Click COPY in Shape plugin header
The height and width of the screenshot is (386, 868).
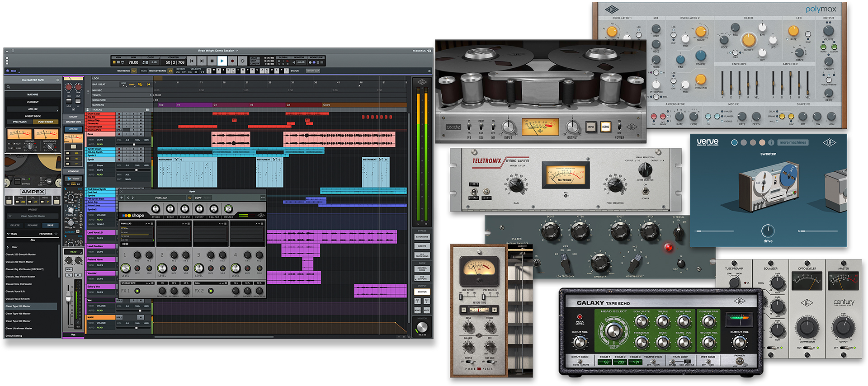tap(198, 198)
